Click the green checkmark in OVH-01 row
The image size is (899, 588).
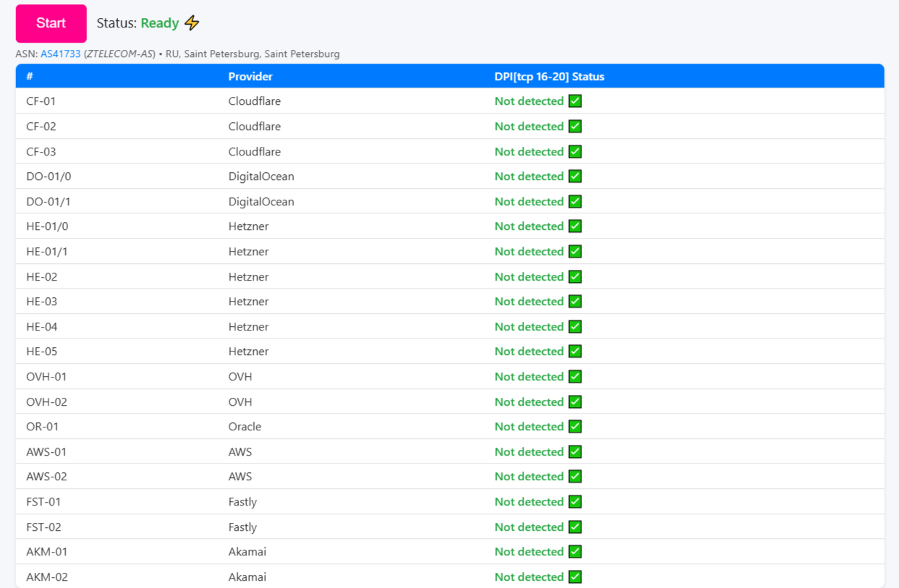(575, 376)
